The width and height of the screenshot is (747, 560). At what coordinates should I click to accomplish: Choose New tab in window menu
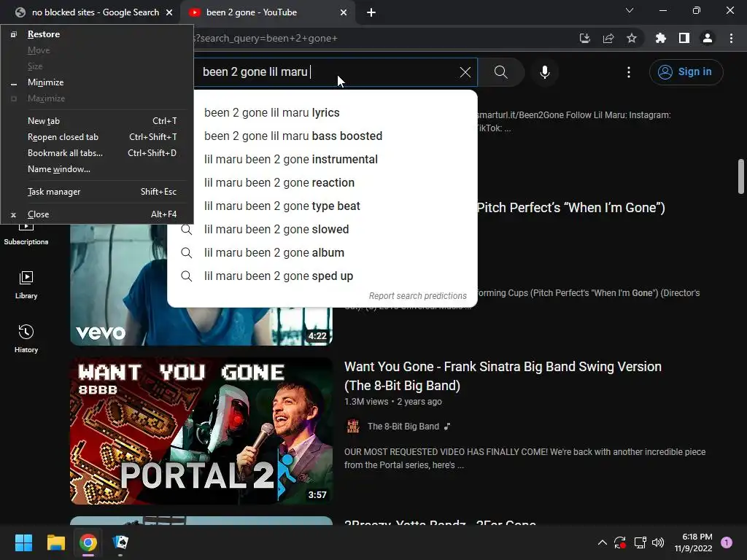coord(97,121)
